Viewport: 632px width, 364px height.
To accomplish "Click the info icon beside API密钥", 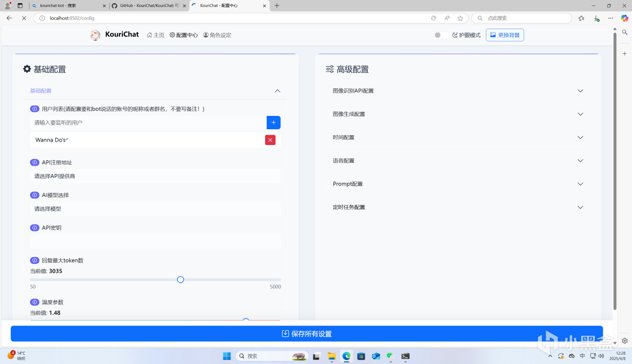I will click(35, 228).
